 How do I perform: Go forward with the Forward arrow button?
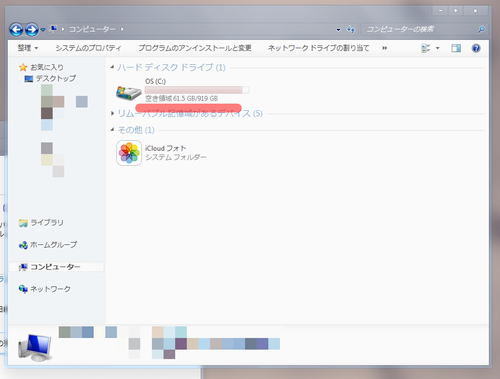click(32, 30)
